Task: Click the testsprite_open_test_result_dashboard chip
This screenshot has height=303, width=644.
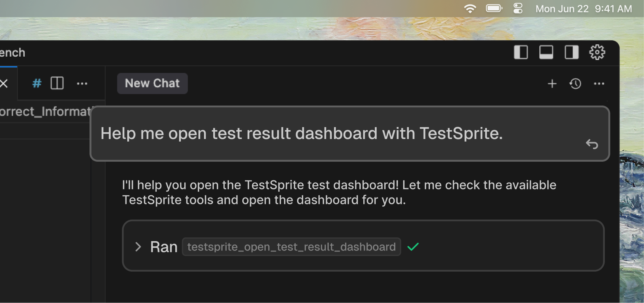Action: click(291, 246)
